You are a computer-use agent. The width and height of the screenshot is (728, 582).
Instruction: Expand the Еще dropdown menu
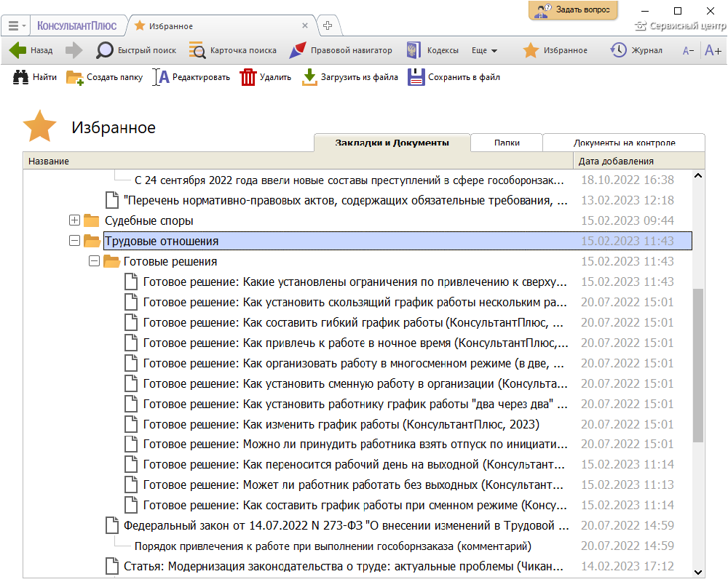(x=484, y=50)
